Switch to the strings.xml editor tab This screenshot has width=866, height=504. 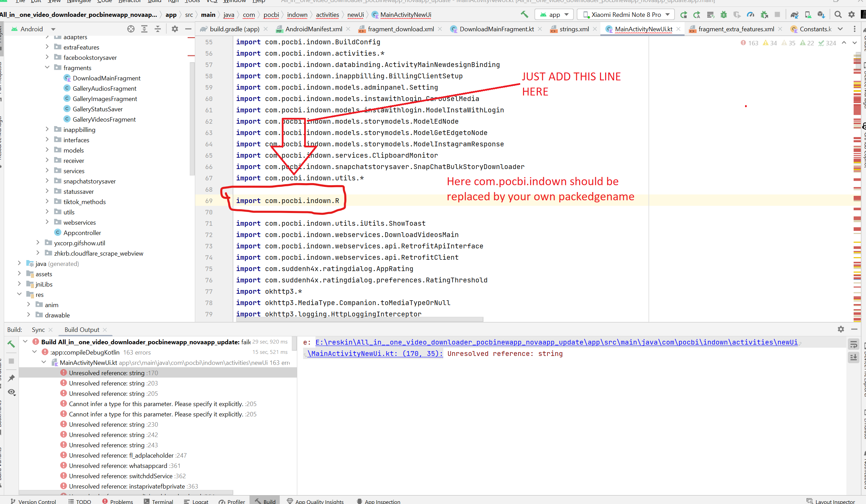pos(574,29)
